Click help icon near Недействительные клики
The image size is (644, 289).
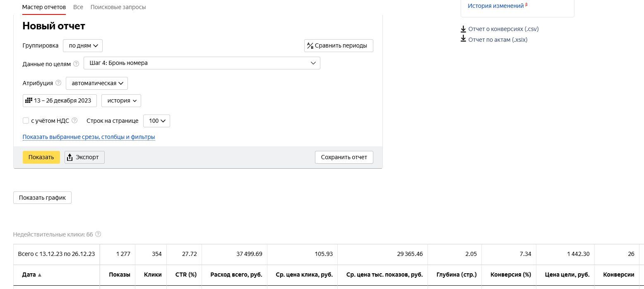(98, 234)
